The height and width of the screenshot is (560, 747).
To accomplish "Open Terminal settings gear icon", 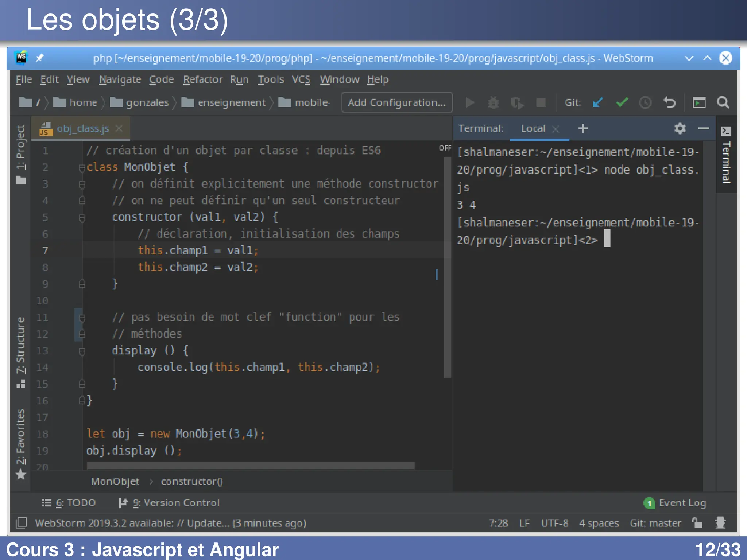I will point(680,128).
